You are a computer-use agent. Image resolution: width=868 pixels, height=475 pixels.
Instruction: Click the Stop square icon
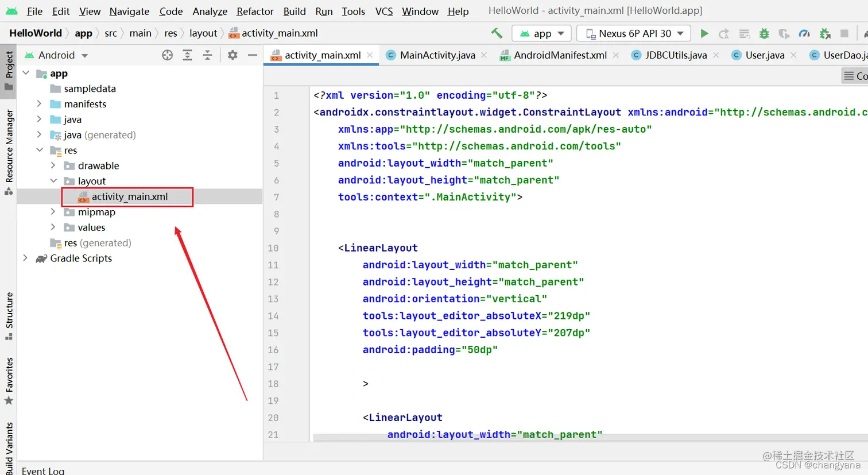[844, 33]
